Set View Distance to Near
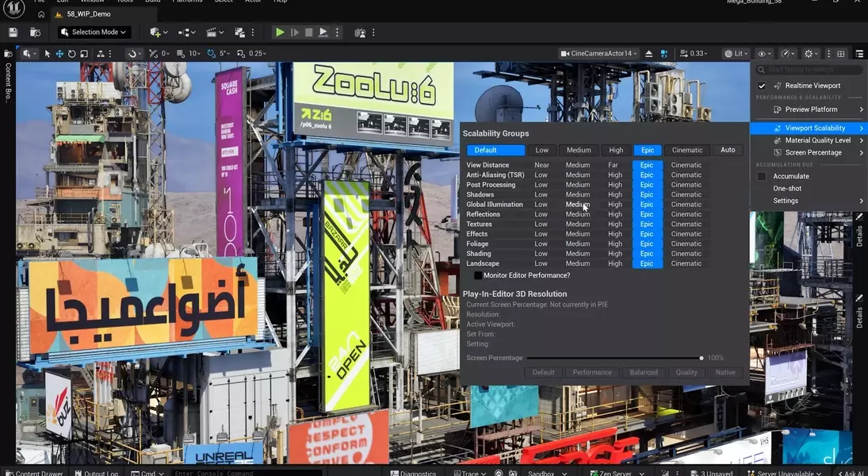868x476 pixels. click(541, 165)
